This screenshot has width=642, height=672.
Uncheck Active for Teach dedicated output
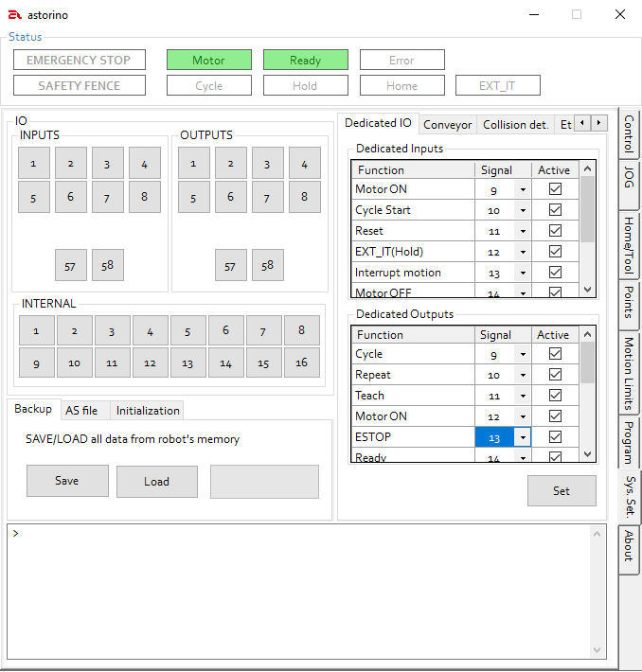tap(555, 395)
